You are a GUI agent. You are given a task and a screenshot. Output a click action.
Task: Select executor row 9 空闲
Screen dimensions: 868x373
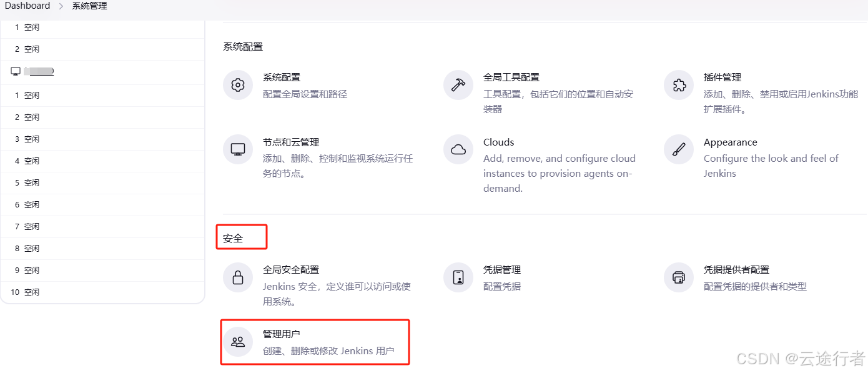tap(102, 270)
